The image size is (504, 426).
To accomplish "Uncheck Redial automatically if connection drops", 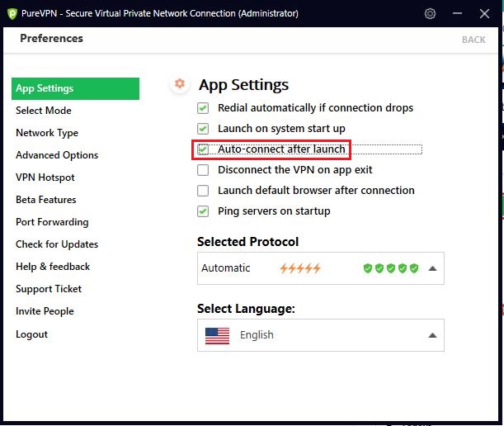I will [203, 108].
